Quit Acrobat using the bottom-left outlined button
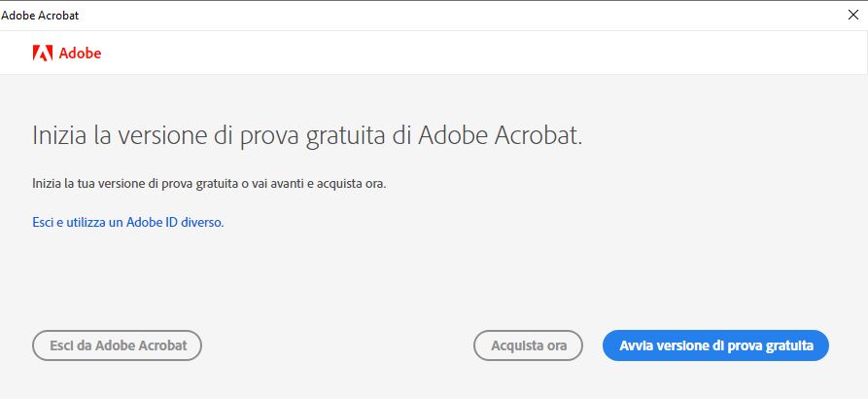The height and width of the screenshot is (399, 868). click(118, 345)
